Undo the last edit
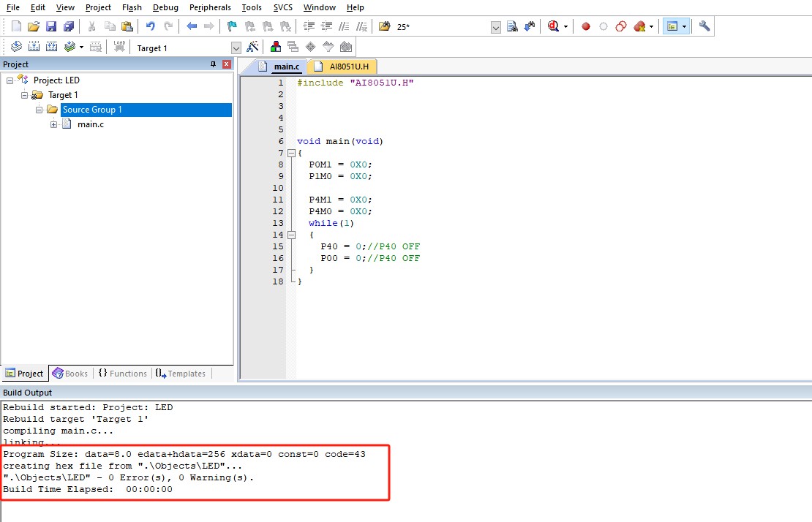The image size is (812, 522). pyautogui.click(x=150, y=26)
